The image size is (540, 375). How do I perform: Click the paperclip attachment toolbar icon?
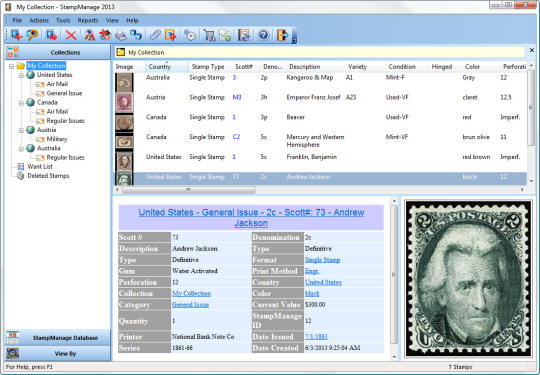(155, 35)
